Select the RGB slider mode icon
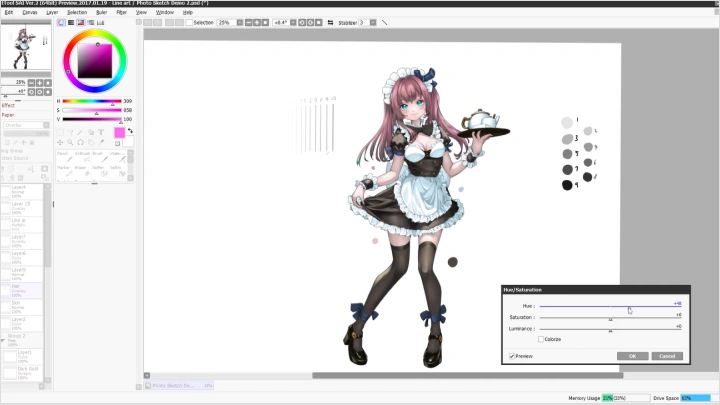Screen dimensions: 720x405 coord(71,22)
